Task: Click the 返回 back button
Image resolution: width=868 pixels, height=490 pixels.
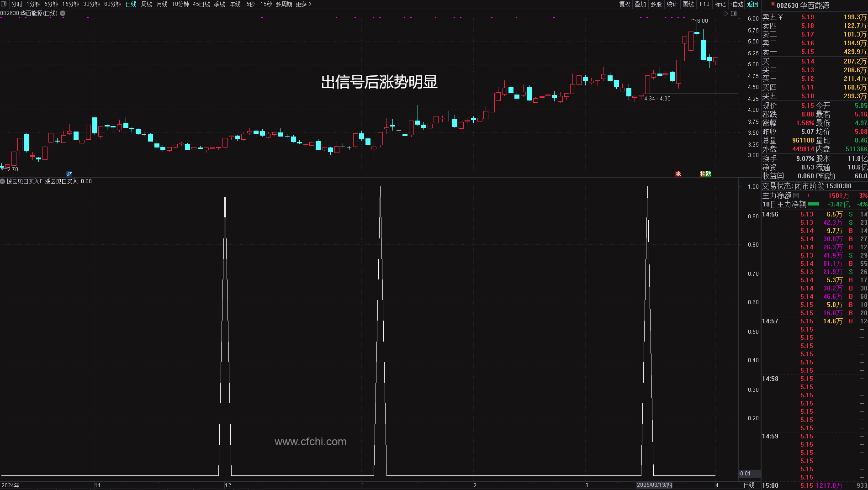Action: (x=753, y=4)
